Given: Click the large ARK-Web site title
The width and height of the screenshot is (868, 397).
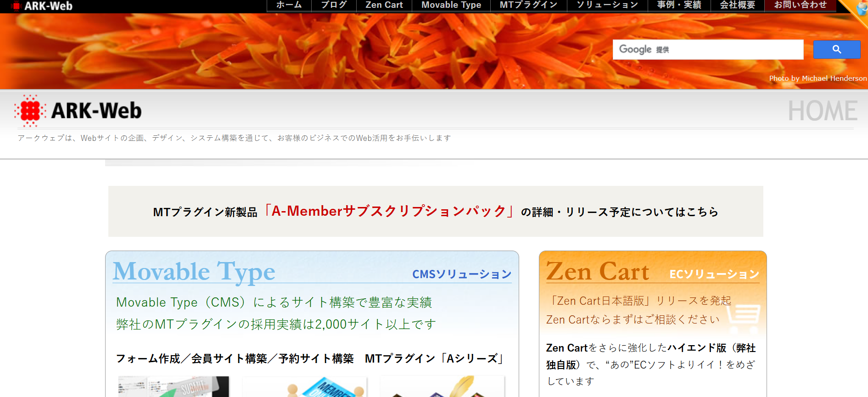Looking at the screenshot, I should click(96, 111).
